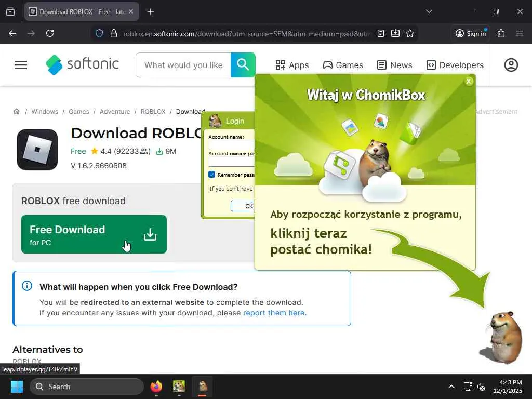Screen dimensions: 532x399
Task: Go forward to the next page
Action: click(31, 33)
